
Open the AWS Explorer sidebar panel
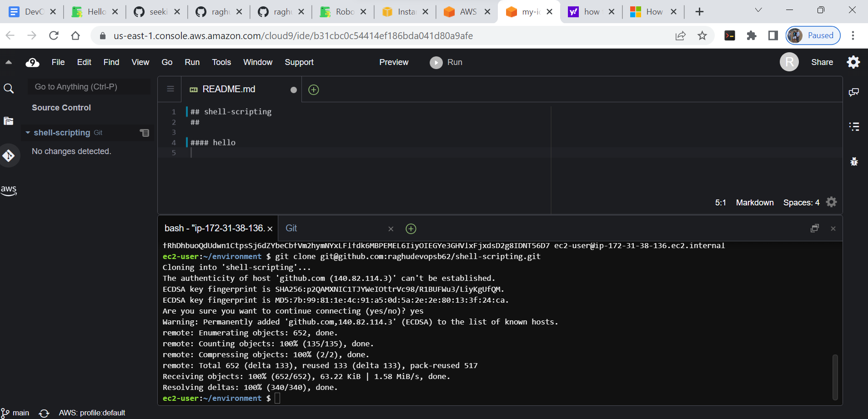(x=9, y=190)
